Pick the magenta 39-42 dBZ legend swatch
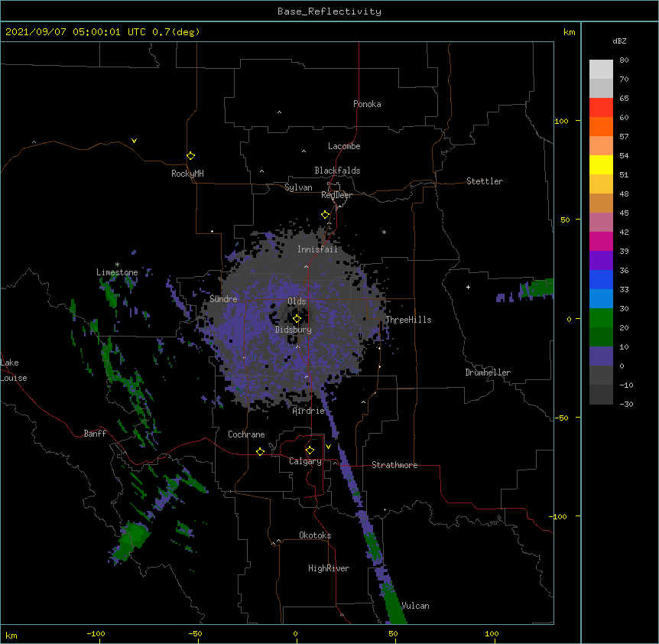659x644 pixels. [x=601, y=241]
